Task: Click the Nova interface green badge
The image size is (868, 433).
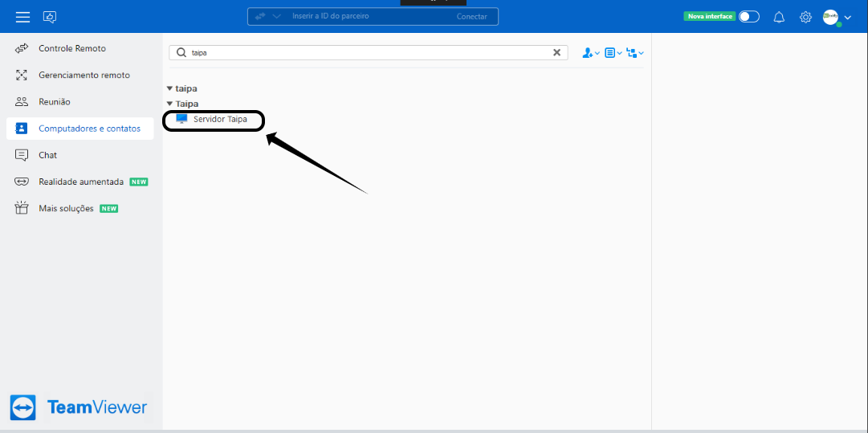Action: point(710,17)
